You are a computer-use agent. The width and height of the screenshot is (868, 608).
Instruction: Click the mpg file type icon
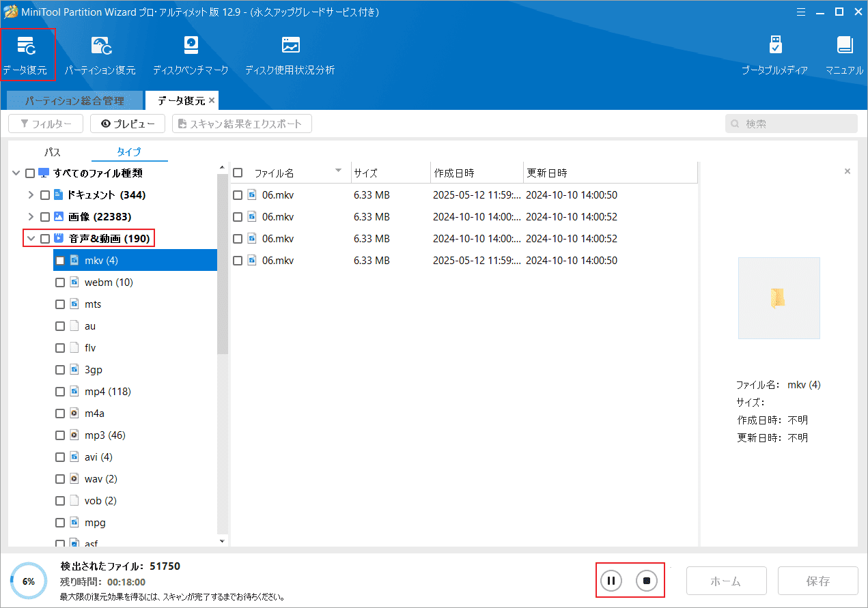[75, 523]
